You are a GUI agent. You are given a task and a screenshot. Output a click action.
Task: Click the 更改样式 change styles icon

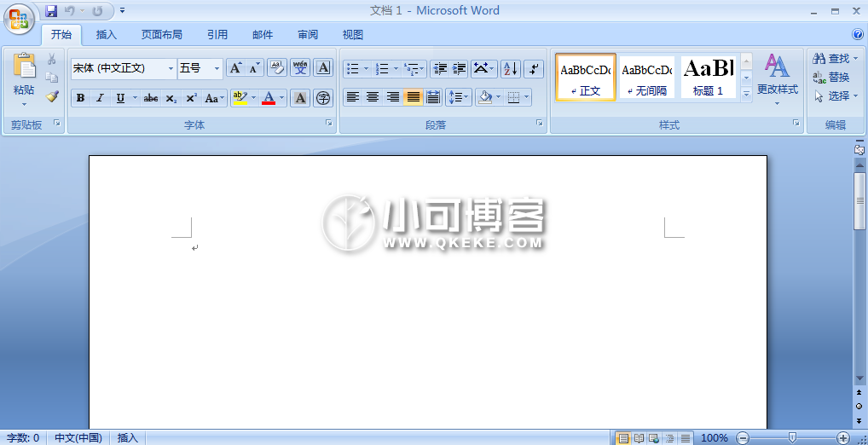[x=778, y=66]
